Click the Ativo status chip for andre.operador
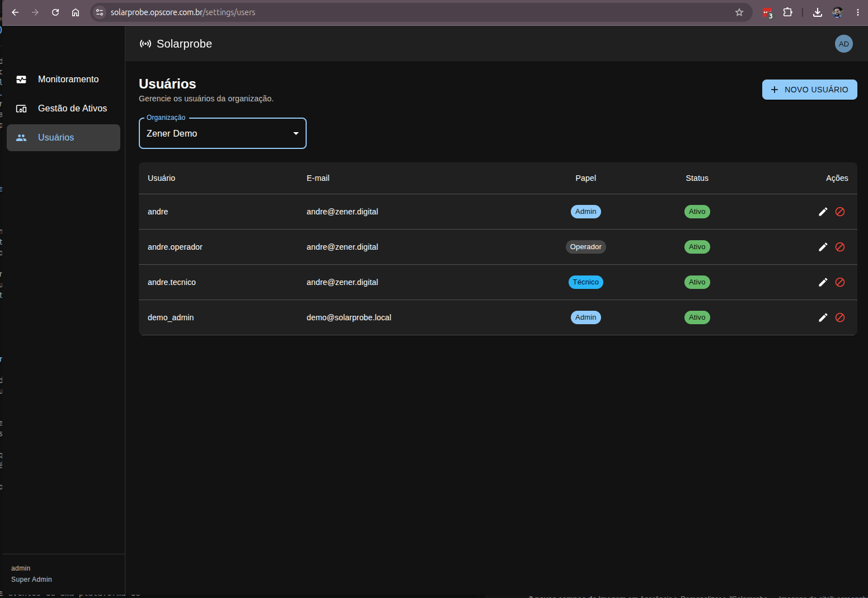 click(697, 247)
